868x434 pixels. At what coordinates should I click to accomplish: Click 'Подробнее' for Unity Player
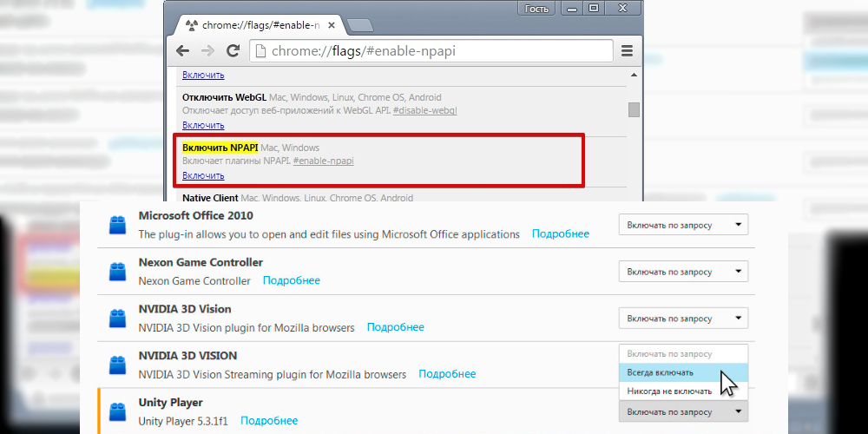(269, 421)
